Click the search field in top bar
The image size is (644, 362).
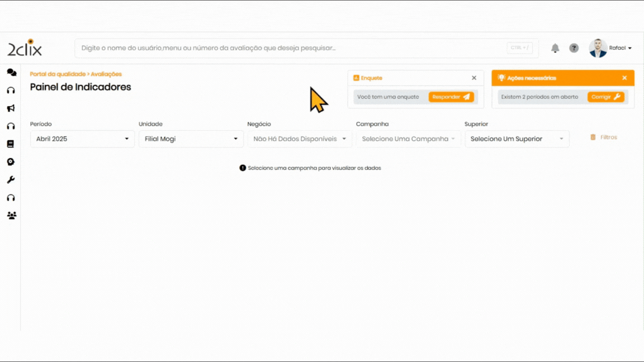point(291,48)
